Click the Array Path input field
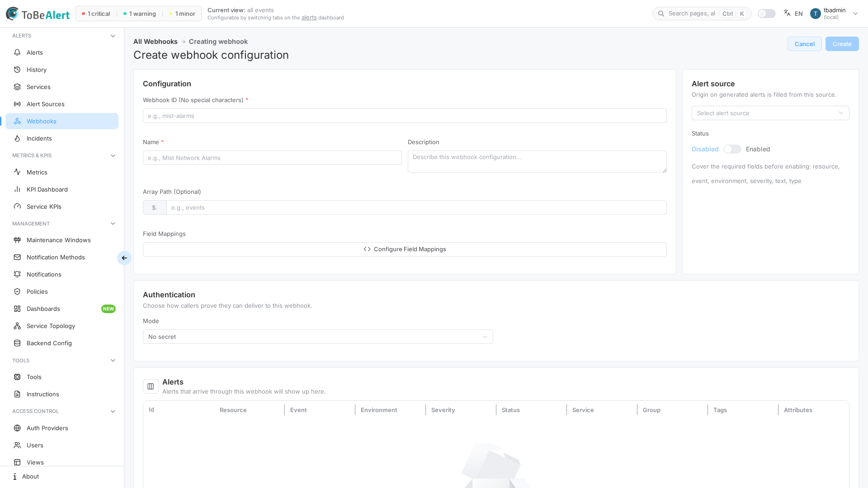Screen dimensions: 868x488 tap(416, 207)
